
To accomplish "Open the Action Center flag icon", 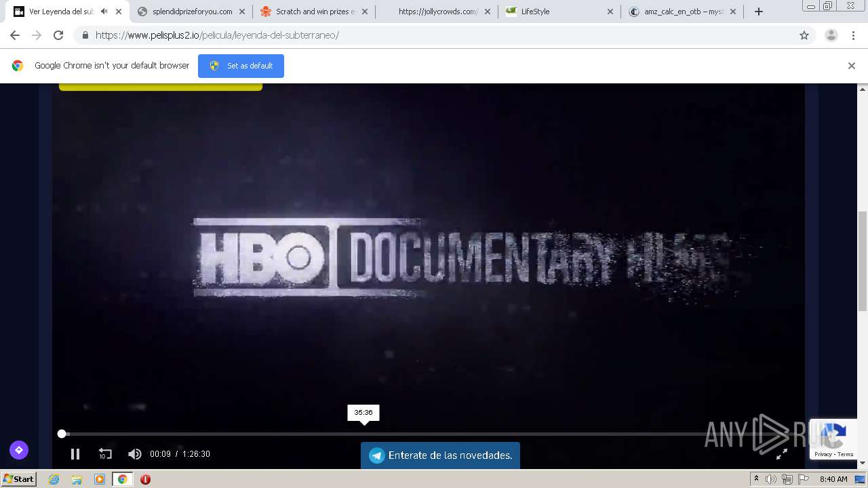I will 804,479.
